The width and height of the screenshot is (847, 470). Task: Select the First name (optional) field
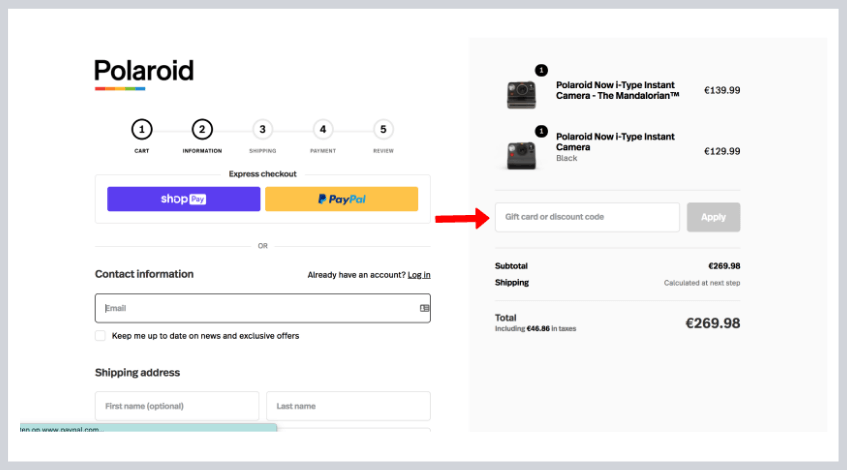pos(177,405)
